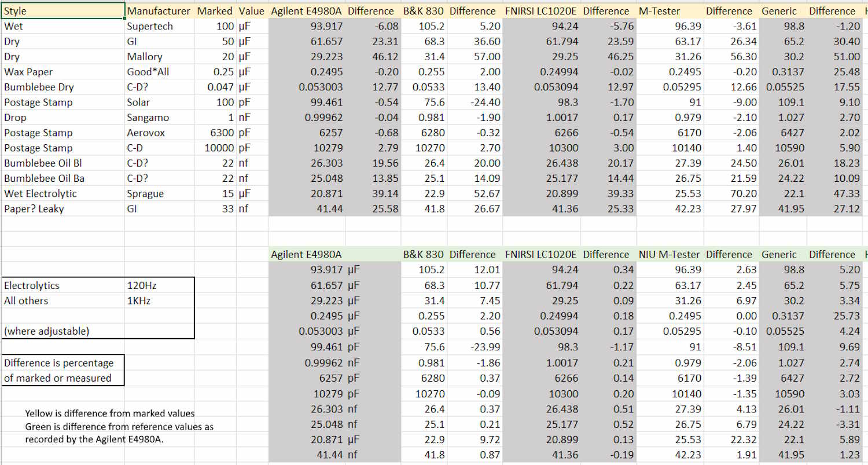Click the NIU M-Tester header cell

(x=669, y=254)
